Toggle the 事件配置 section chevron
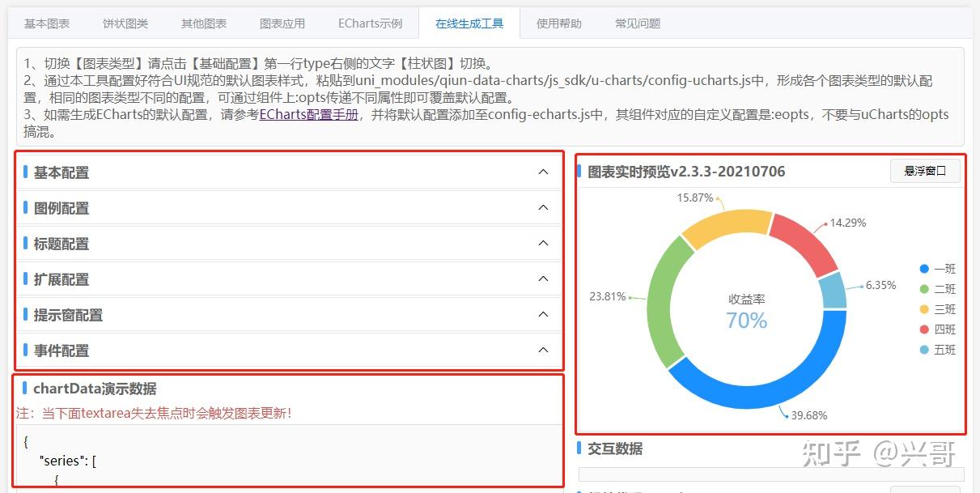980x493 pixels. pos(543,350)
